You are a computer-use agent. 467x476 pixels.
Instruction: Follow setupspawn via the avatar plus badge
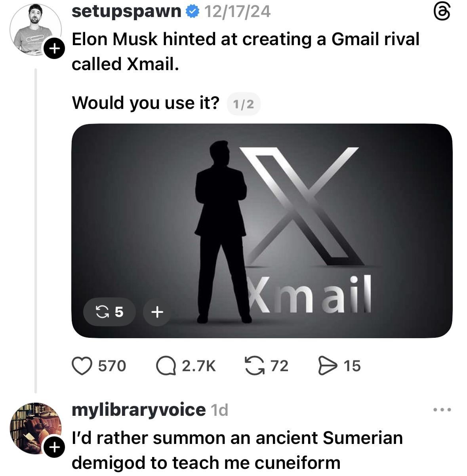[x=54, y=49]
